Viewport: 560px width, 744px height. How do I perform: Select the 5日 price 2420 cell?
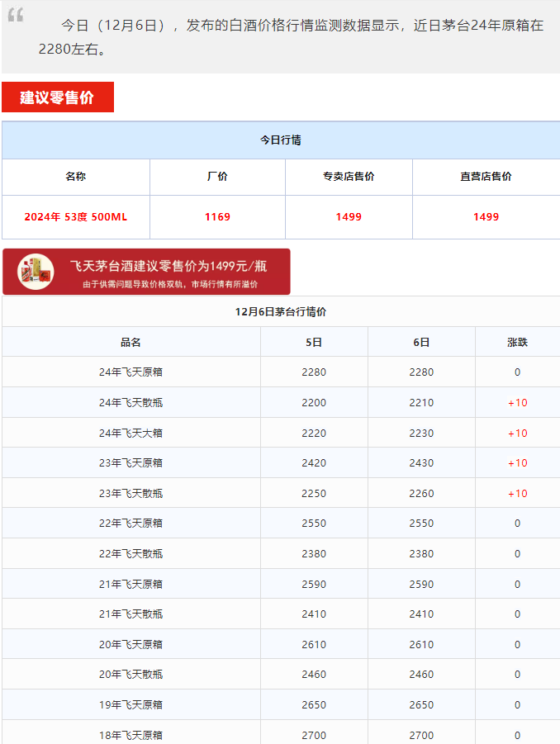pos(314,462)
